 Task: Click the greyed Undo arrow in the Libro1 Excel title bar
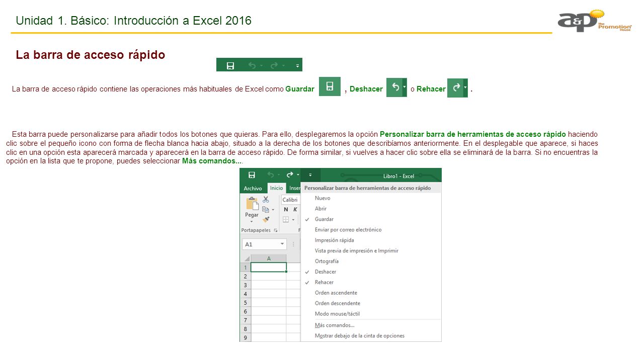click(271, 175)
